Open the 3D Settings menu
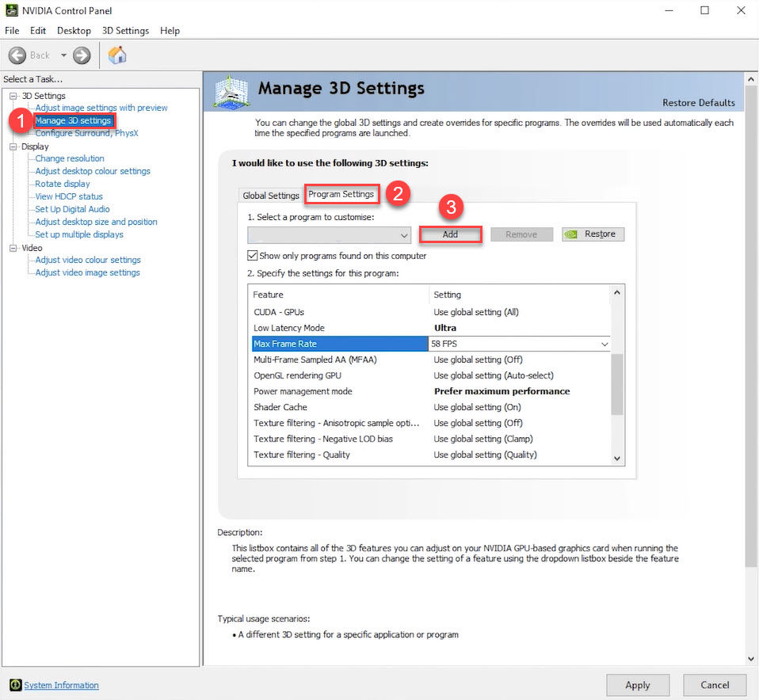Screen dimensions: 759x700 (125, 31)
